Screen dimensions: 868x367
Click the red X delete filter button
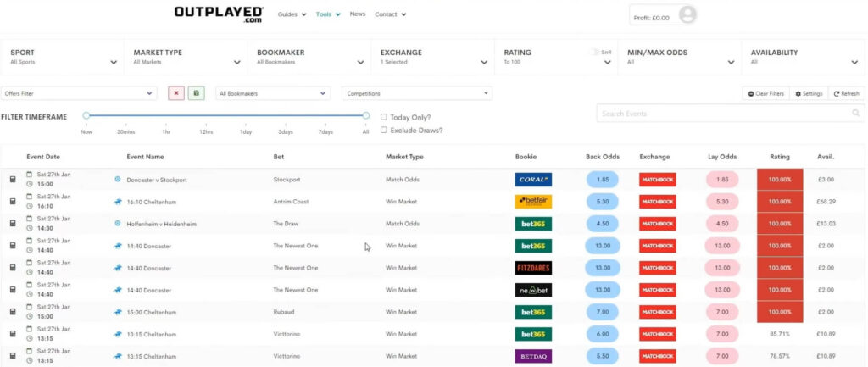click(x=176, y=93)
